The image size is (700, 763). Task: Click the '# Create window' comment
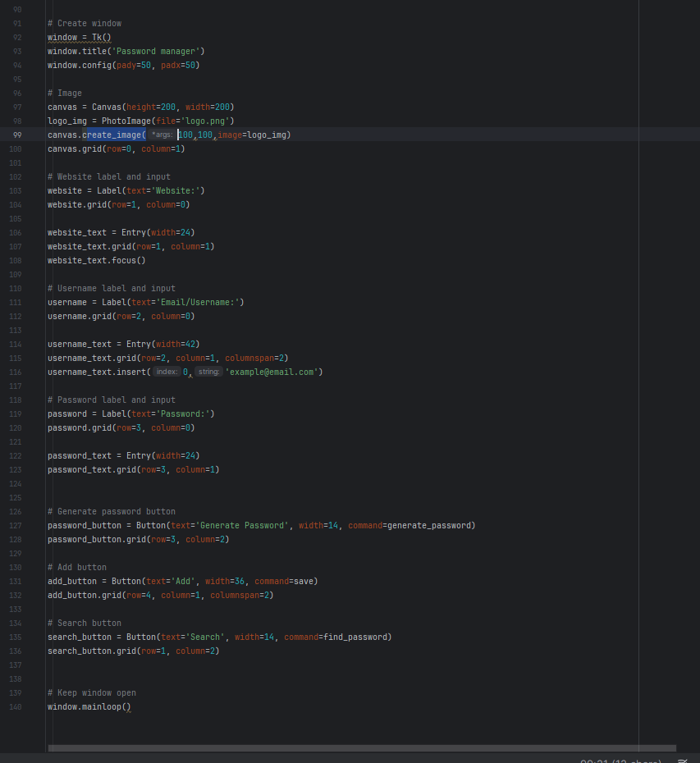pyautogui.click(x=84, y=23)
